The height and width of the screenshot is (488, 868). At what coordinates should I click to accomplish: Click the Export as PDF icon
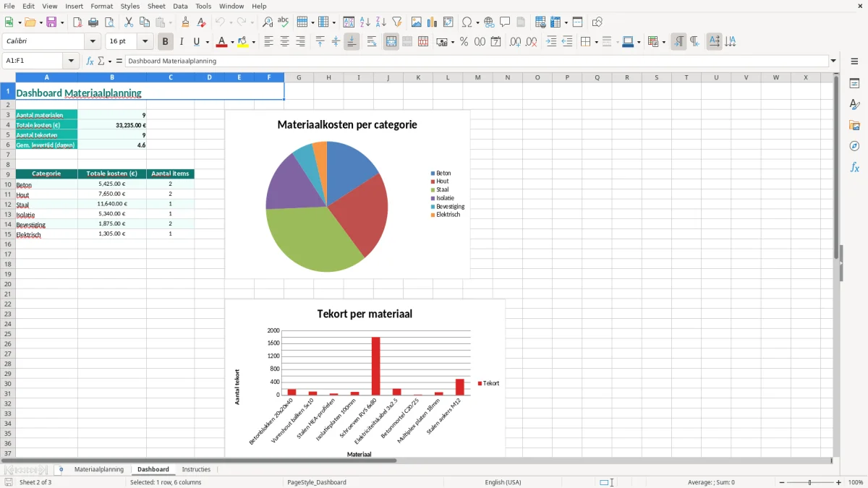pyautogui.click(x=77, y=22)
